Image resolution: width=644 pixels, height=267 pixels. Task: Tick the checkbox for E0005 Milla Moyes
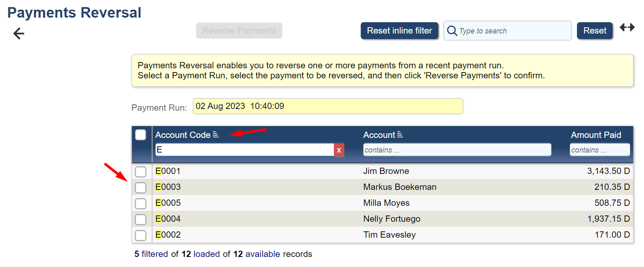click(141, 203)
